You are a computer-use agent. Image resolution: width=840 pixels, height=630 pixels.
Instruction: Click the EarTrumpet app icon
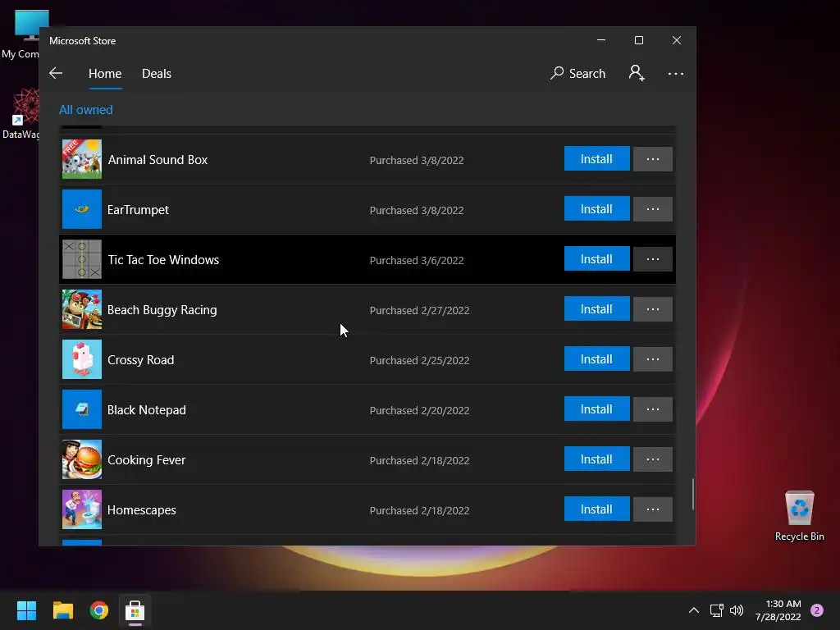[x=82, y=209]
